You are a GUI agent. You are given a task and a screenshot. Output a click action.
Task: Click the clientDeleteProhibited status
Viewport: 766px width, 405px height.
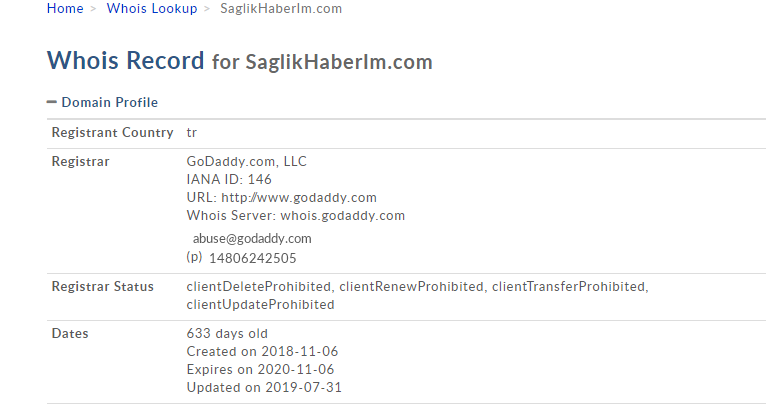click(258, 286)
